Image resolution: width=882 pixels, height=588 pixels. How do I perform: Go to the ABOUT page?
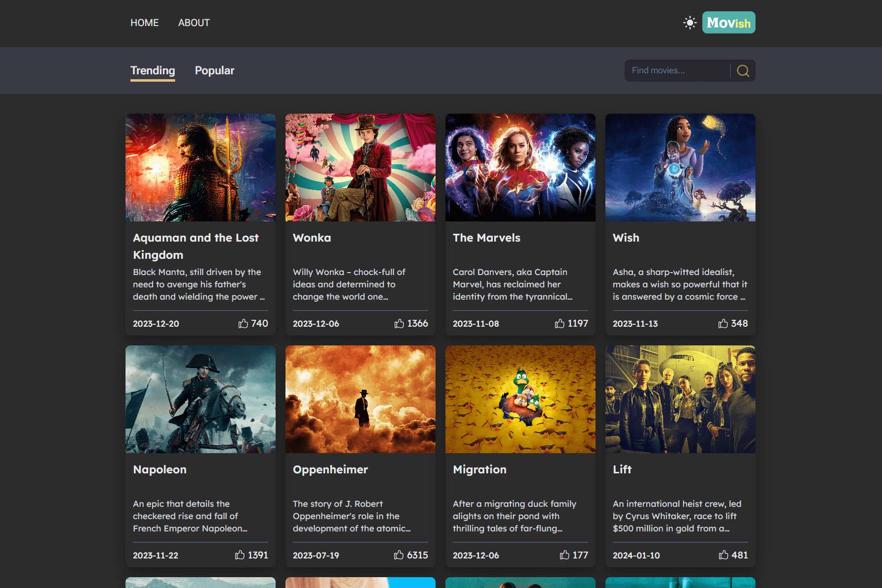tap(194, 23)
